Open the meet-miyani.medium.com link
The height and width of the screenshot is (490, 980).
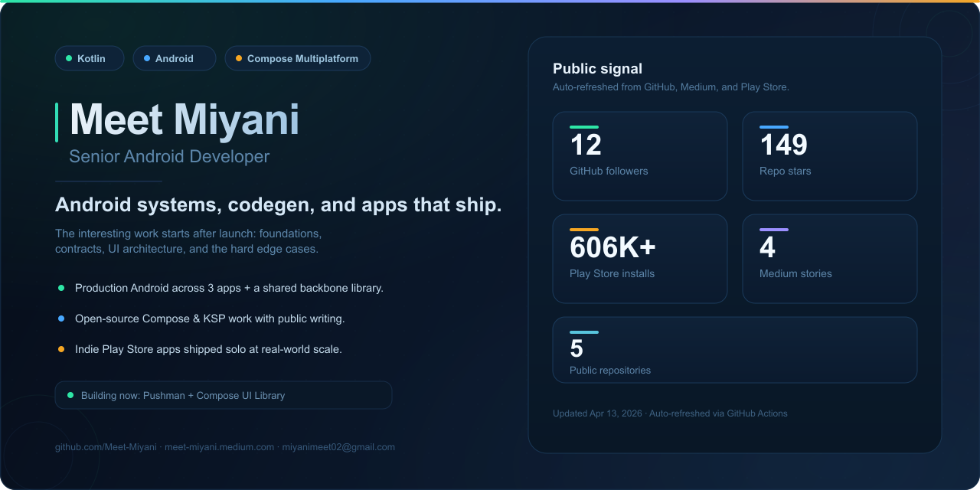coord(219,447)
